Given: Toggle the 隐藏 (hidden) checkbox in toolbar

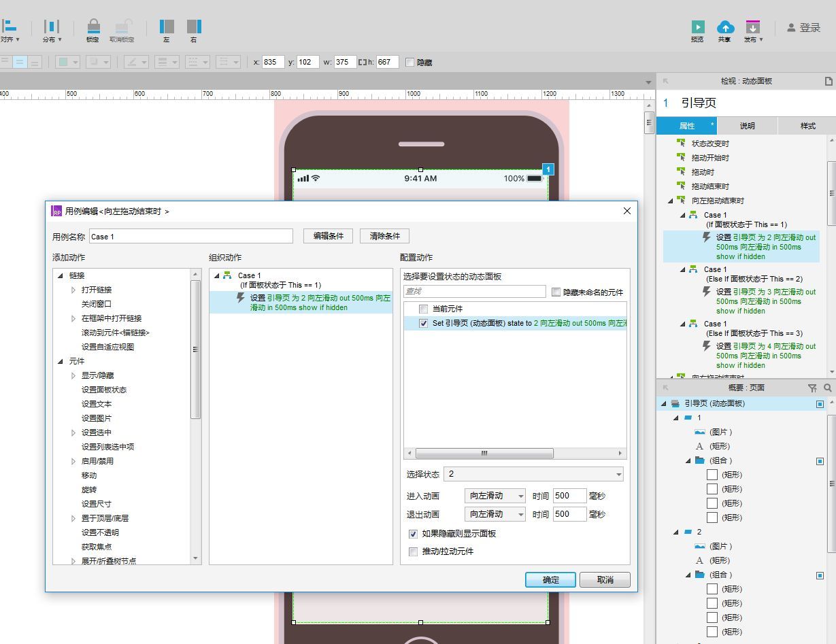Looking at the screenshot, I should click(x=409, y=63).
